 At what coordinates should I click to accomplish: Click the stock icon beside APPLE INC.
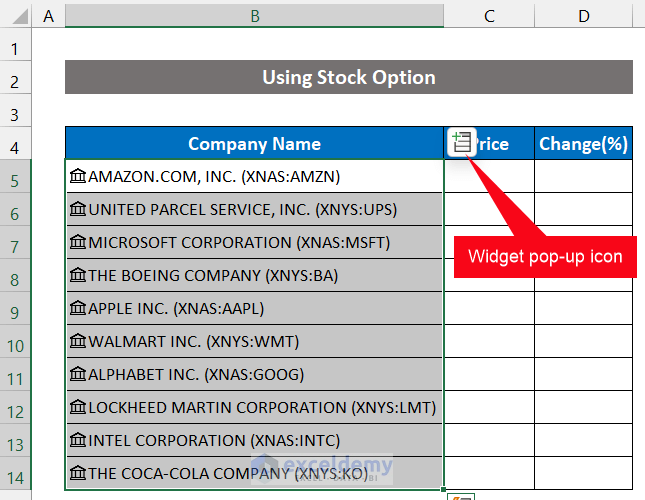[78, 309]
